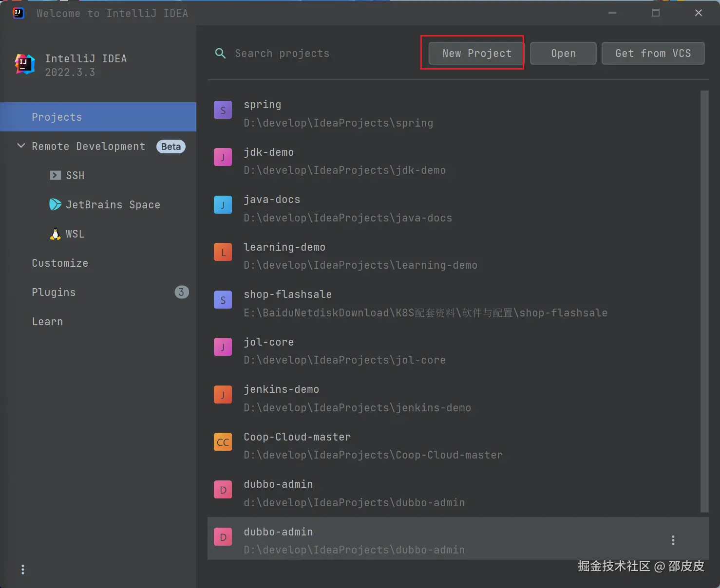Click the JetBrains Space logo icon
The width and height of the screenshot is (720, 588).
(x=55, y=204)
